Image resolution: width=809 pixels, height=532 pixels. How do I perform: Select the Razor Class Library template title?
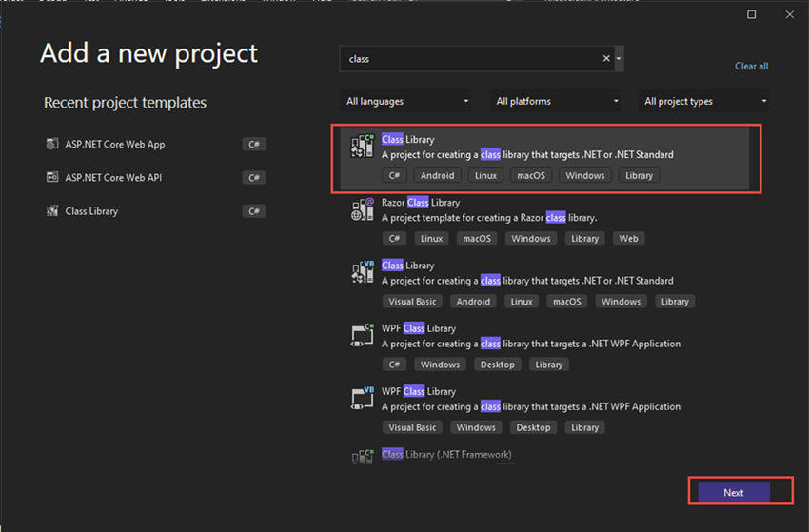point(421,203)
